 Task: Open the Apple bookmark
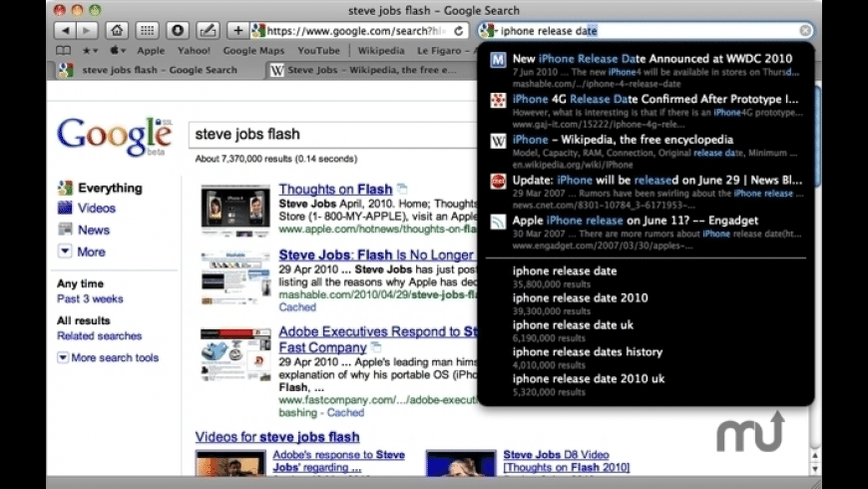[x=151, y=50]
